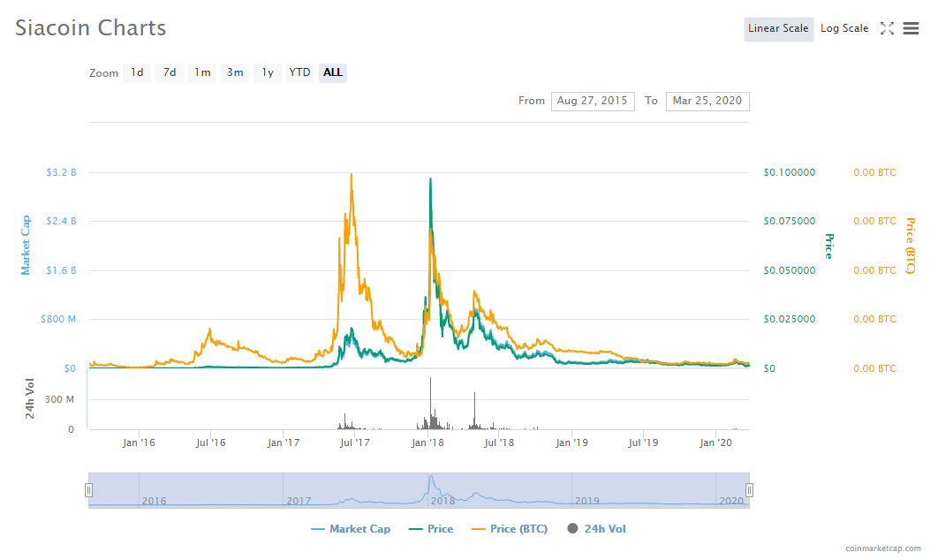
Task: Open fullscreen chart view icon
Action: [x=887, y=28]
